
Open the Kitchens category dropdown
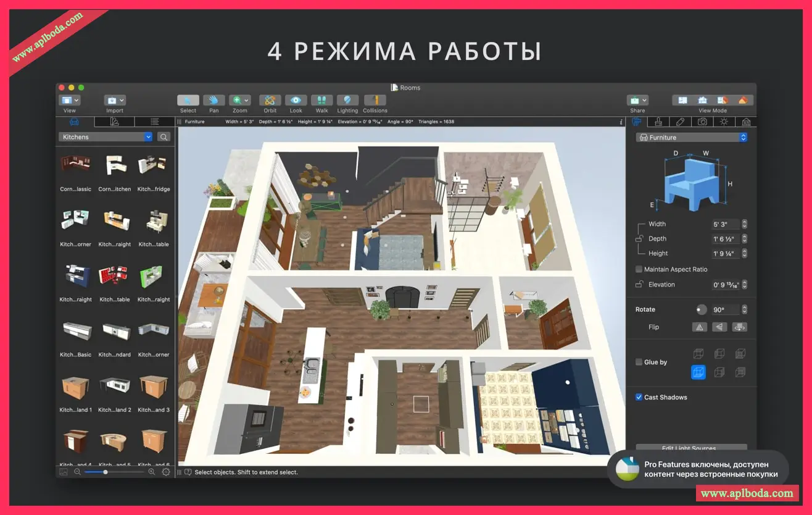coord(106,137)
